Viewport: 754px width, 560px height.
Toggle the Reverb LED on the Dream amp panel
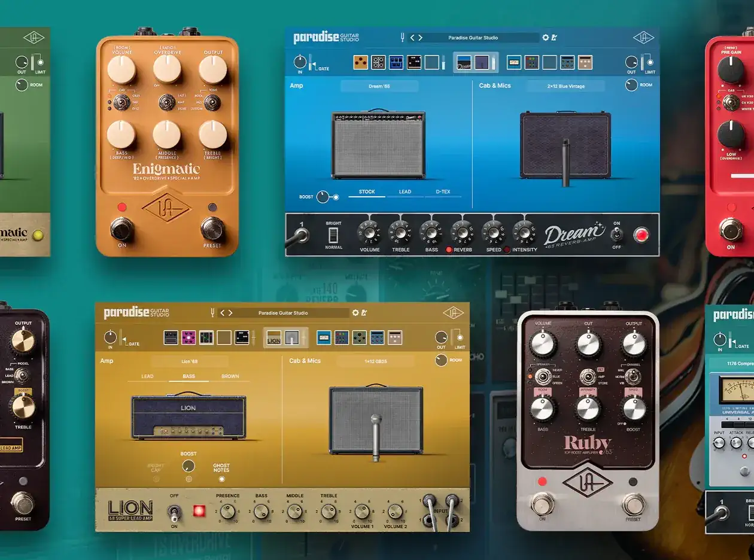pos(449,249)
